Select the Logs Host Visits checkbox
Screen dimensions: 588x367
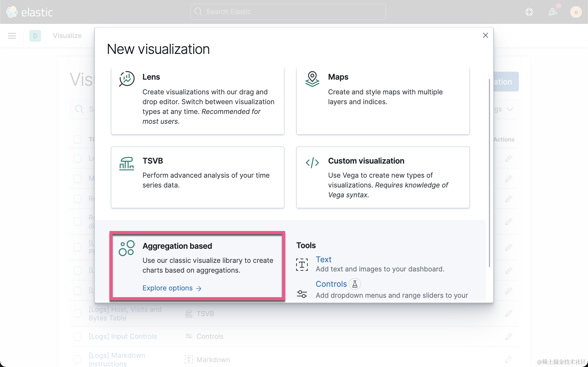point(77,313)
